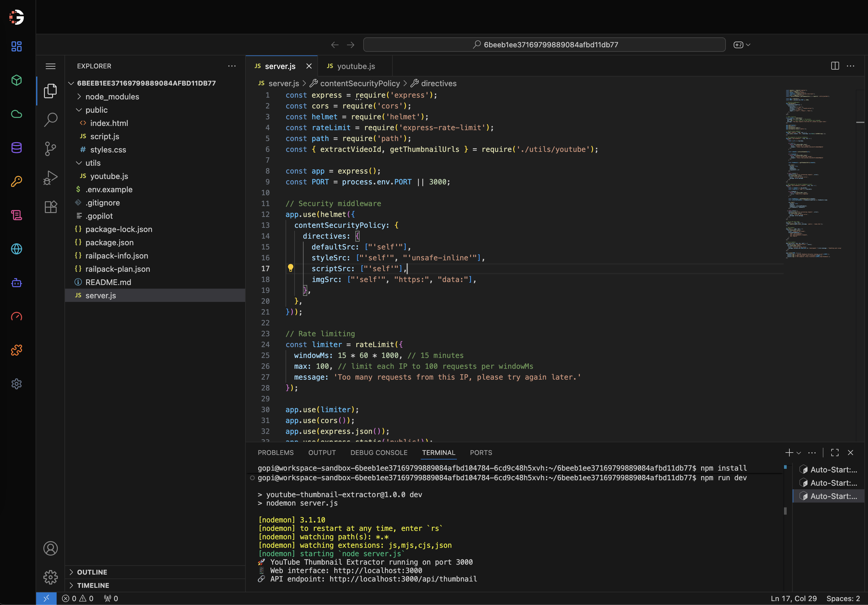Open the Run and Debug view icon
The width and height of the screenshot is (868, 605).
coord(50,177)
